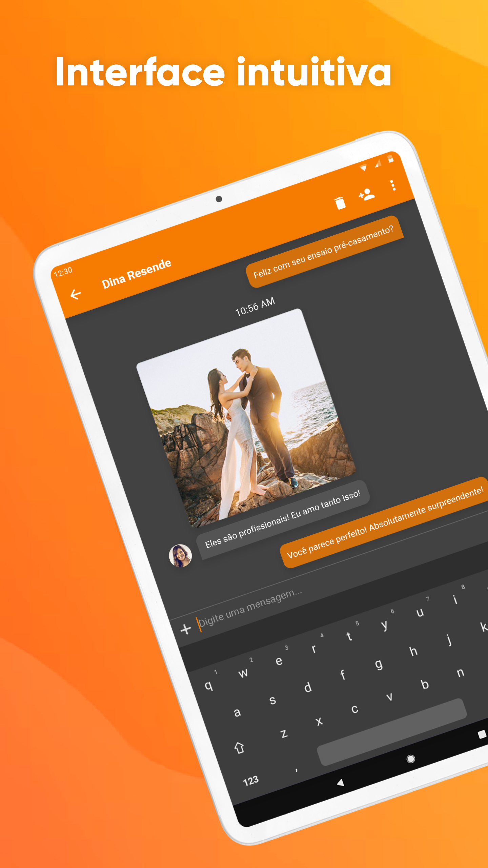Image resolution: width=488 pixels, height=868 pixels.
Task: Tap the Android recents square button
Action: pyautogui.click(x=482, y=734)
